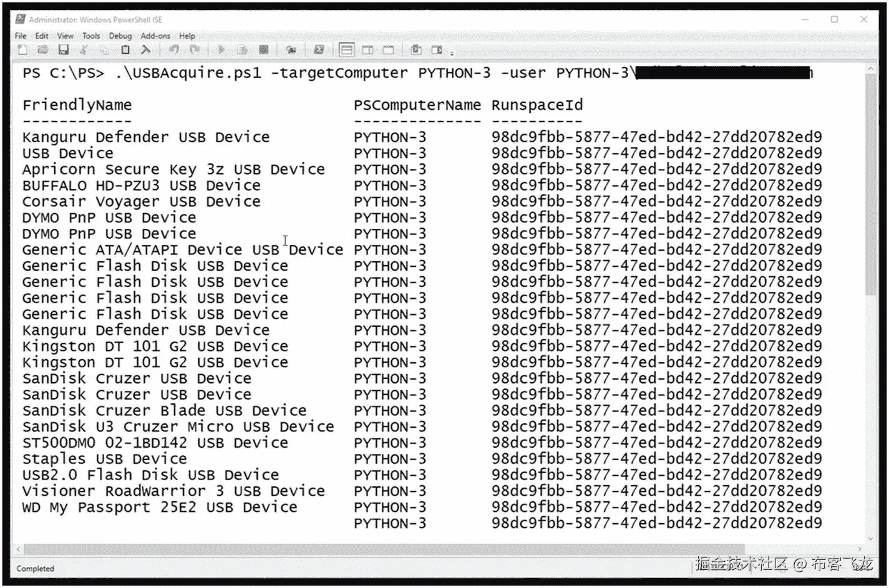The height and width of the screenshot is (588, 889).
Task: Open the Help menu
Action: point(187,36)
